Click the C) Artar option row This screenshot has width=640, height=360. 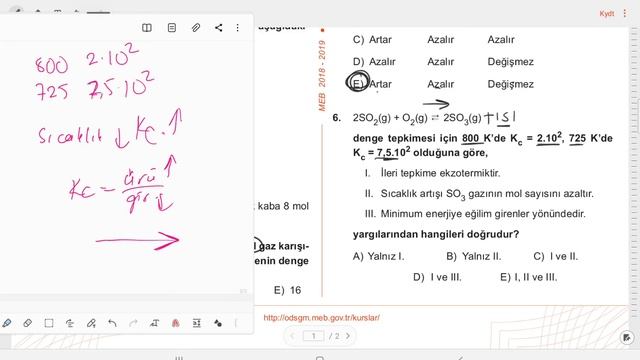click(433, 40)
